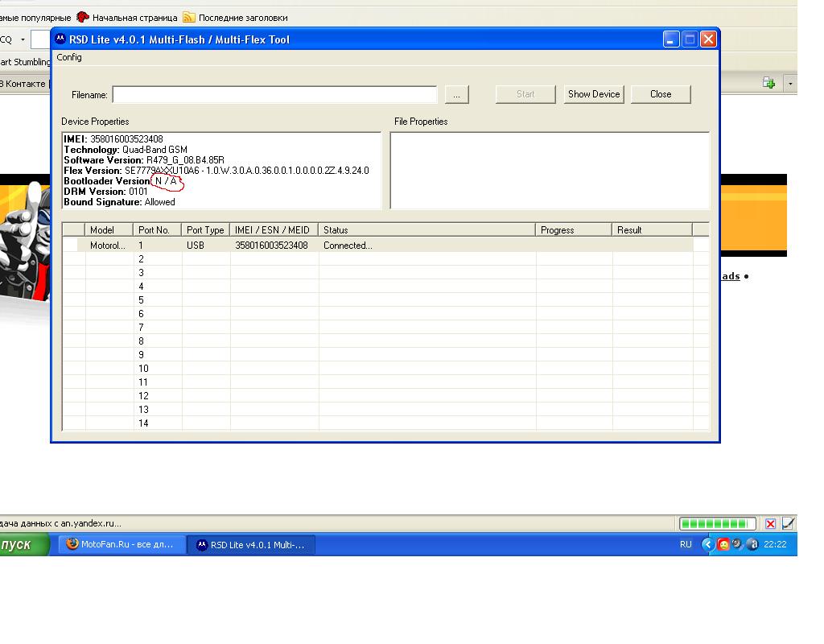824x644 pixels.
Task: Switch to RSD Lite taskbar button
Action: [252, 545]
